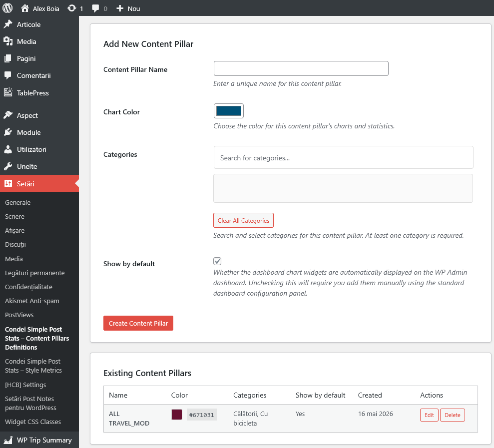Go to Generale settings

17,202
